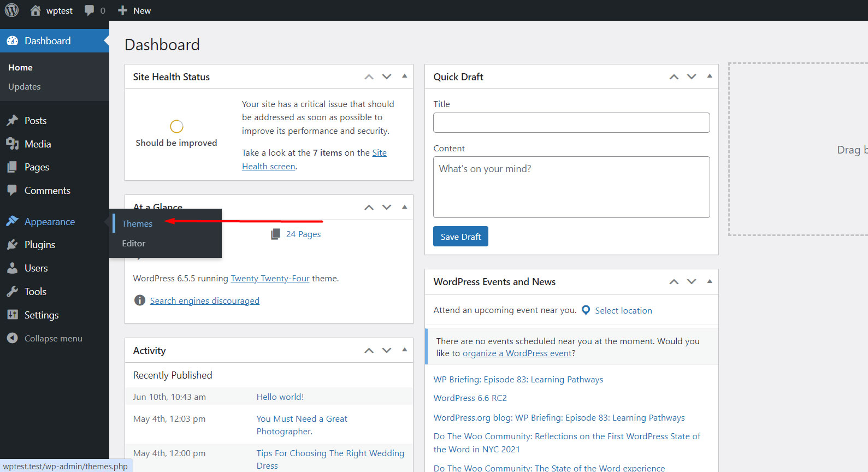Image resolution: width=868 pixels, height=472 pixels.
Task: Move Site Health Status widget up
Action: pos(369,77)
